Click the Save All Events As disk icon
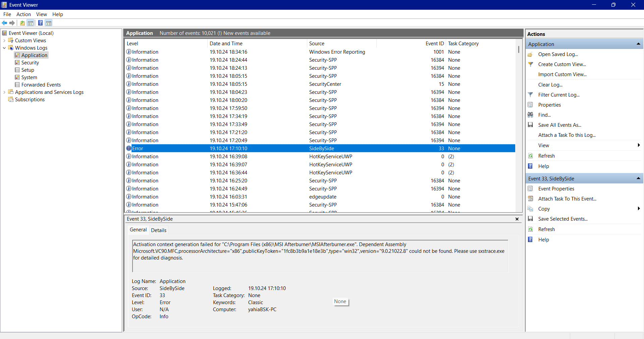This screenshot has height=339, width=644. click(x=530, y=125)
